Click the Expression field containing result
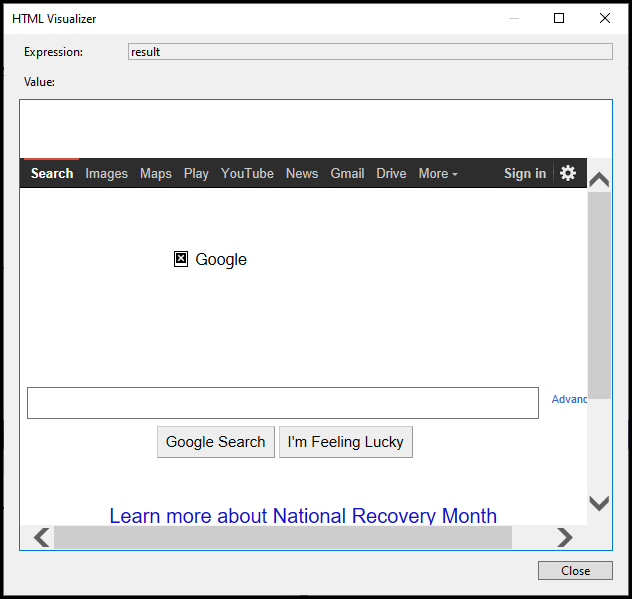 point(370,52)
